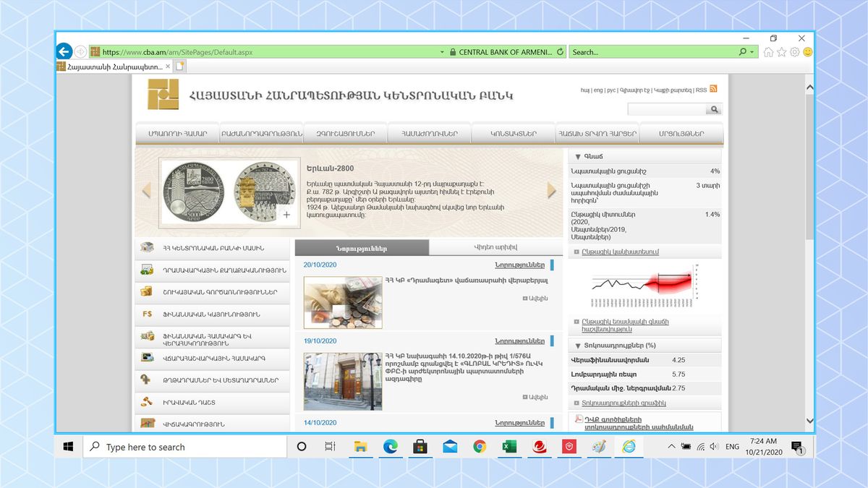Click inside the browser Search field
Screen dimensions: 868x488
click(x=651, y=52)
